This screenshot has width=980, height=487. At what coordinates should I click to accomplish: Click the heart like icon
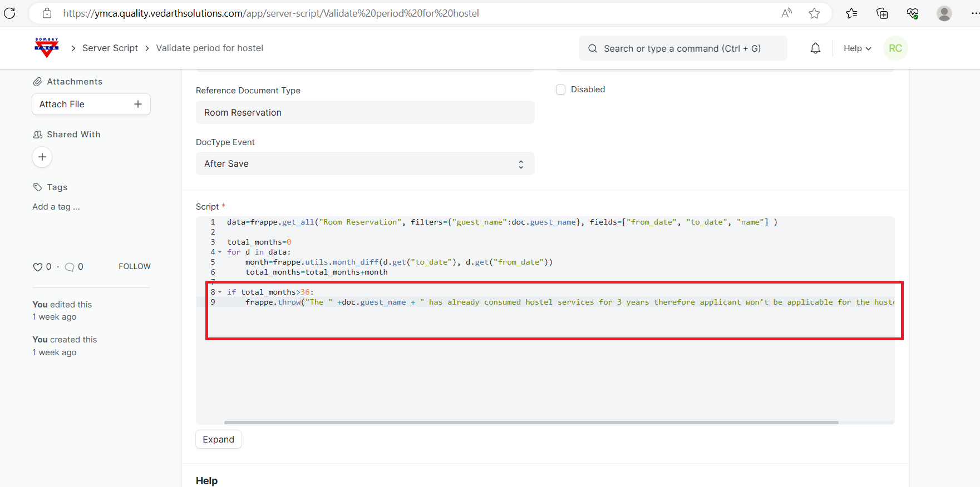pyautogui.click(x=38, y=267)
